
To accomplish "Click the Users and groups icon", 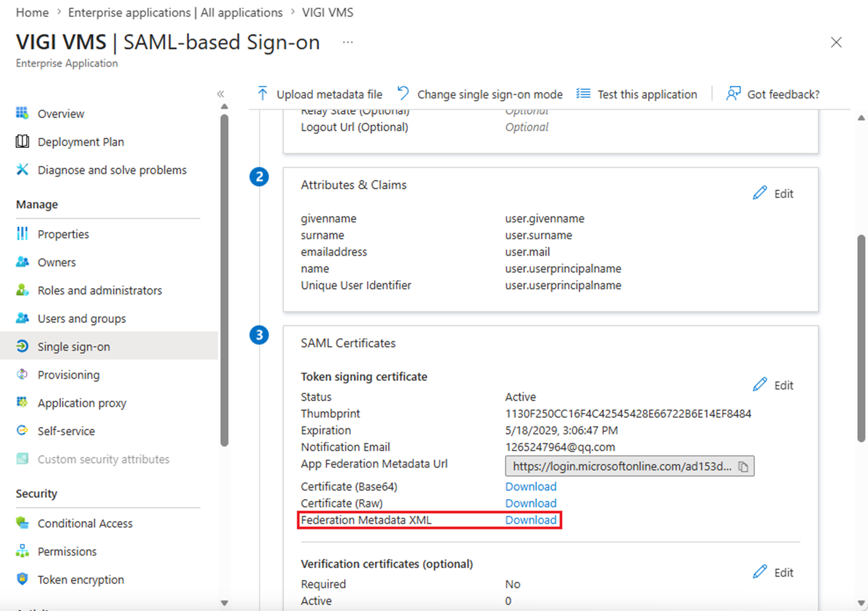I will pyautogui.click(x=22, y=318).
